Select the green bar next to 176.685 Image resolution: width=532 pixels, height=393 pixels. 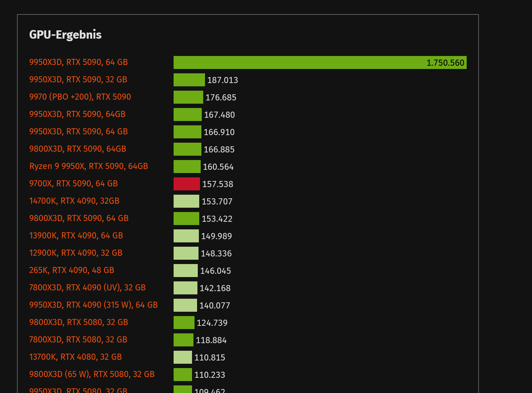click(x=188, y=97)
